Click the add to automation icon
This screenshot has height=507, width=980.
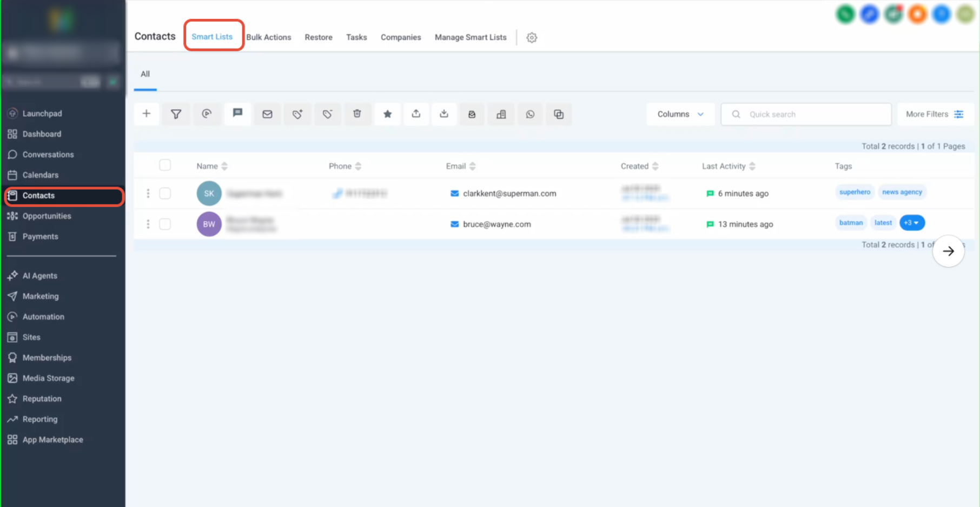(206, 114)
